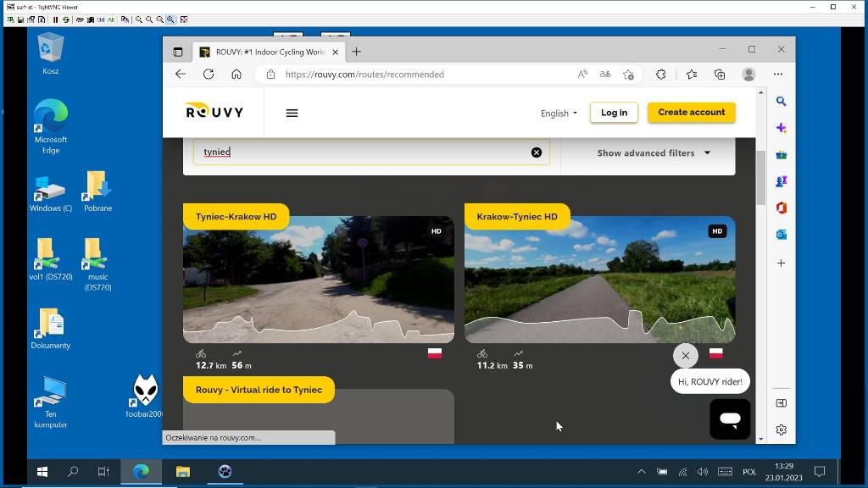Refresh the browser page
This screenshot has width=868, height=488.
tap(209, 75)
